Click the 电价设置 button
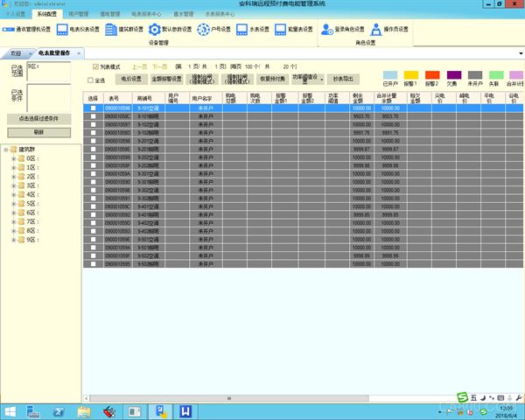This screenshot has height=420, width=525. [x=131, y=79]
